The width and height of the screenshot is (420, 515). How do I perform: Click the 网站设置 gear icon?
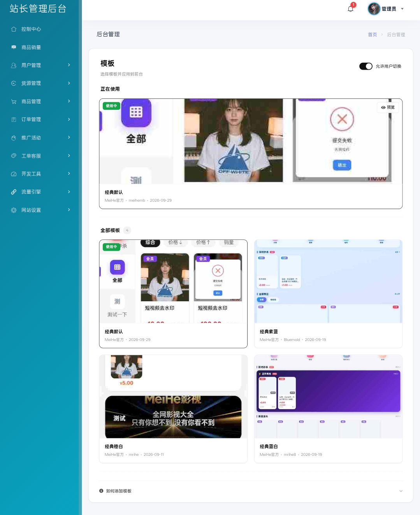coord(14,210)
